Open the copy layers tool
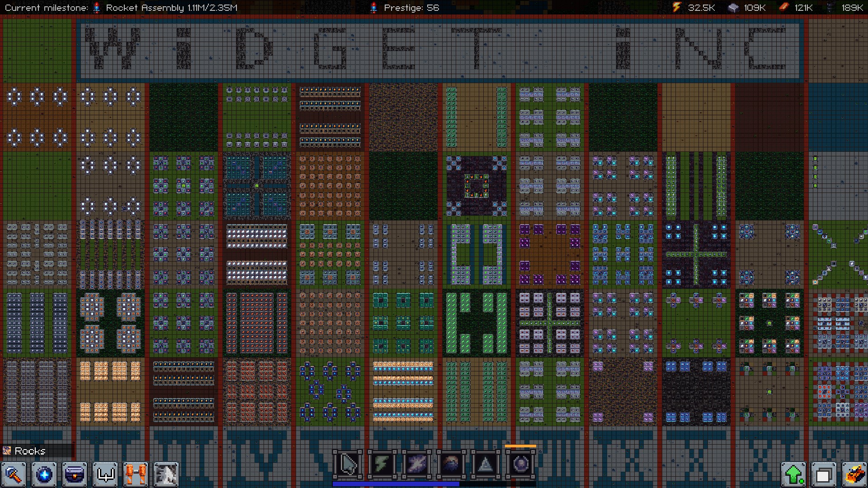 point(824,475)
